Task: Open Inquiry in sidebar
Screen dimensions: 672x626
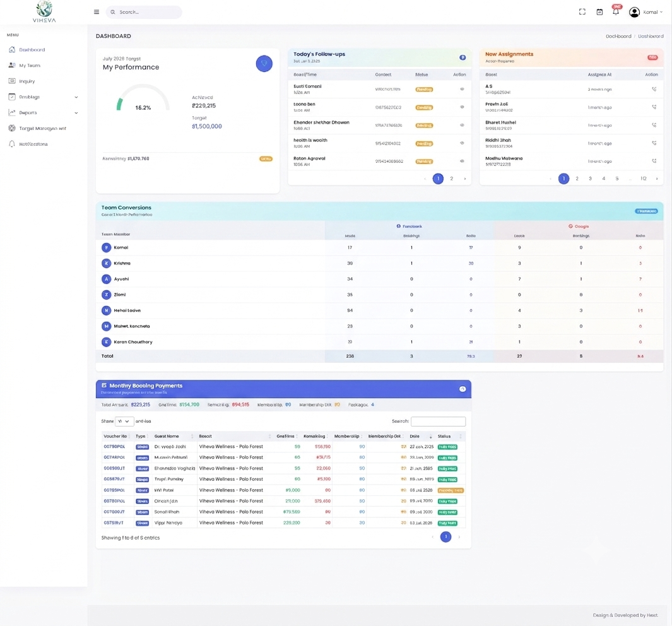Action: pyautogui.click(x=27, y=81)
